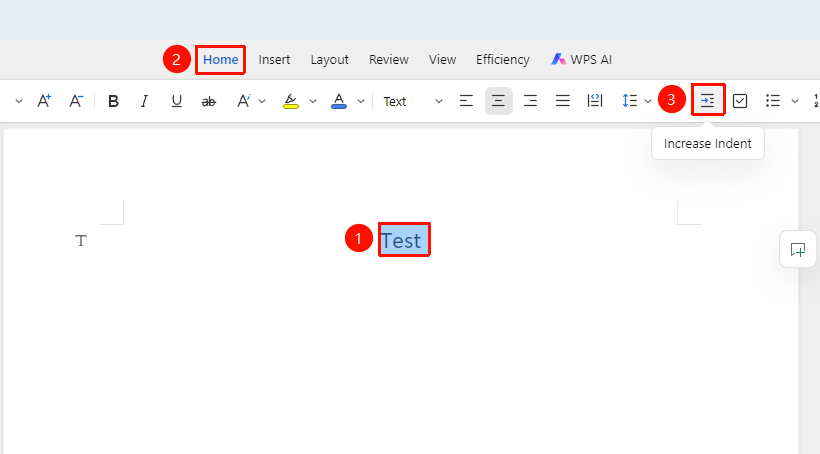Viewport: 820px width, 454px height.
Task: Open the font color dropdown arrow
Action: pos(361,101)
